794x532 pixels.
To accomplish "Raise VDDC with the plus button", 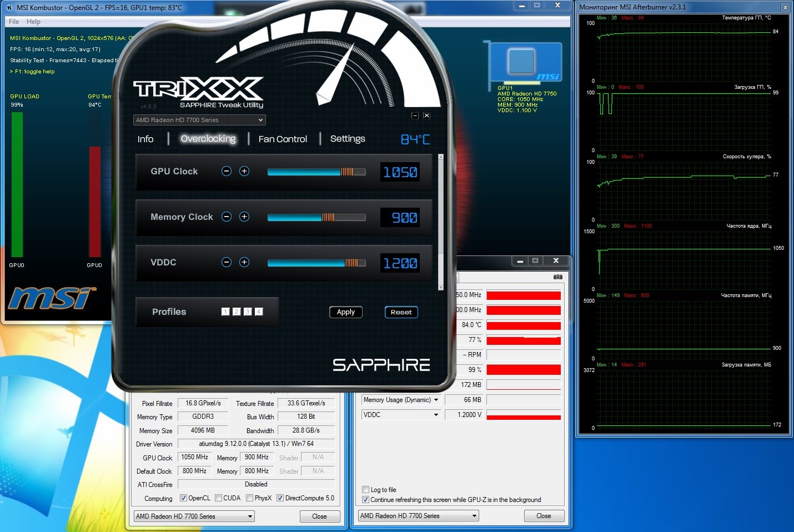I will click(x=244, y=262).
